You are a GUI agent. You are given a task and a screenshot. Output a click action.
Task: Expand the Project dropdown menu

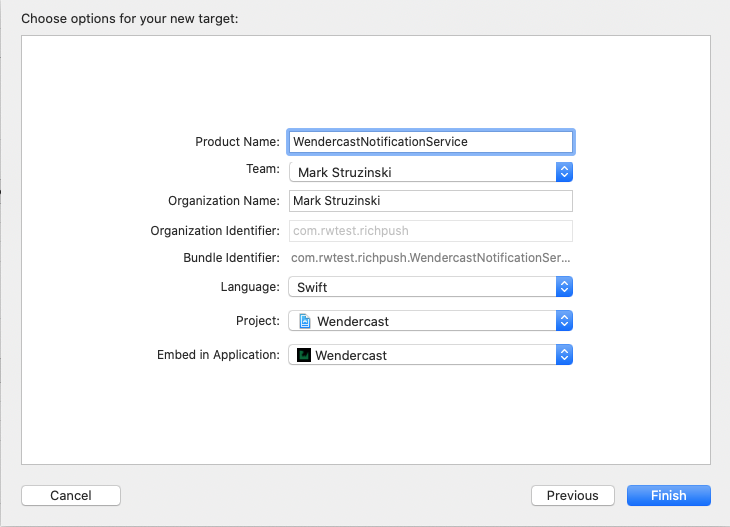pyautogui.click(x=422, y=321)
